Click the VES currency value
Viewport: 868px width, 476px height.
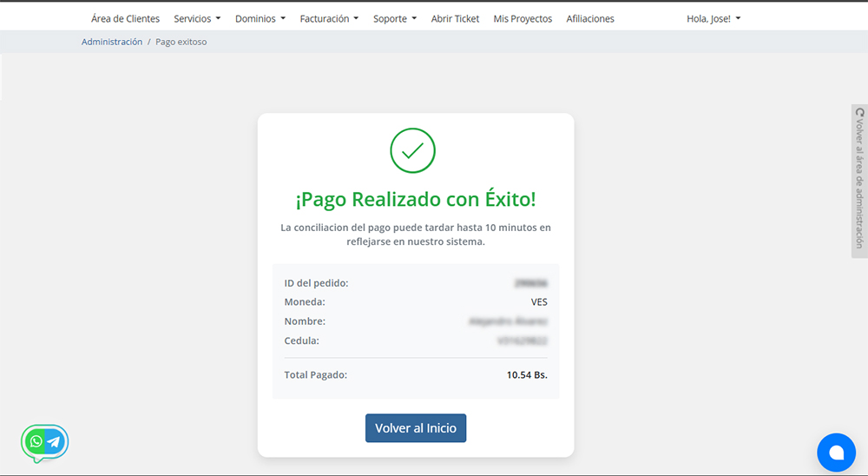pyautogui.click(x=539, y=302)
